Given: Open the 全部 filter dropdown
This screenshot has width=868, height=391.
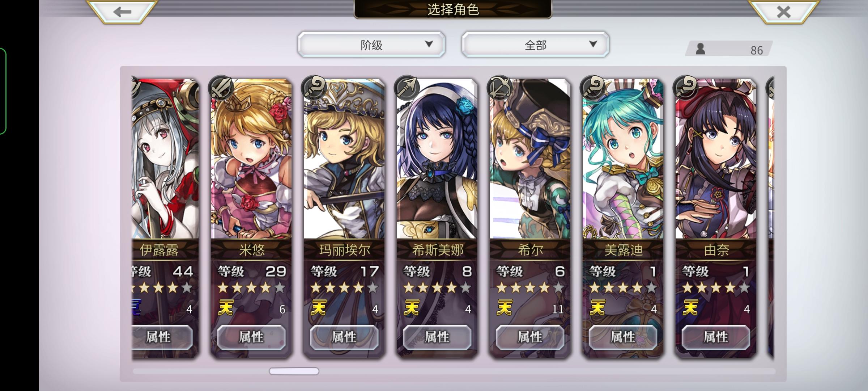Looking at the screenshot, I should [x=535, y=45].
